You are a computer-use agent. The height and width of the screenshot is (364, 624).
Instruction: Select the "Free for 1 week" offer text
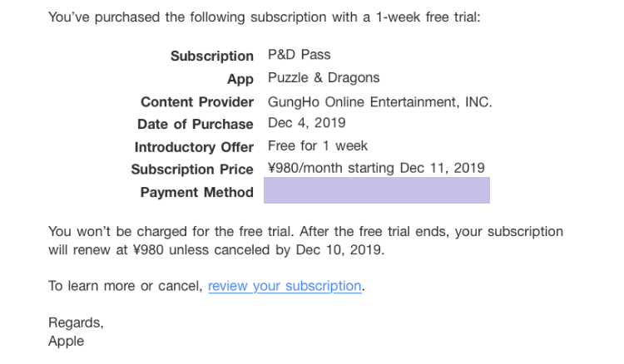[x=318, y=146]
